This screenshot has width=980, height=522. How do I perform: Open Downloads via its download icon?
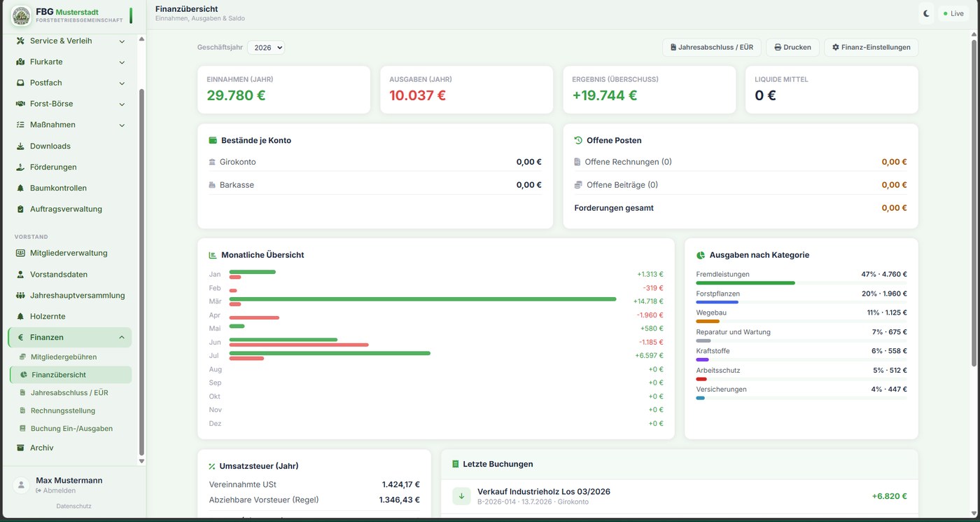tap(20, 146)
